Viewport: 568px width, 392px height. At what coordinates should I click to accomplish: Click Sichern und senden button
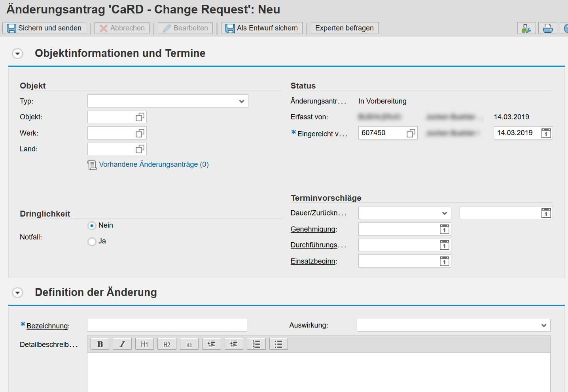(x=44, y=28)
